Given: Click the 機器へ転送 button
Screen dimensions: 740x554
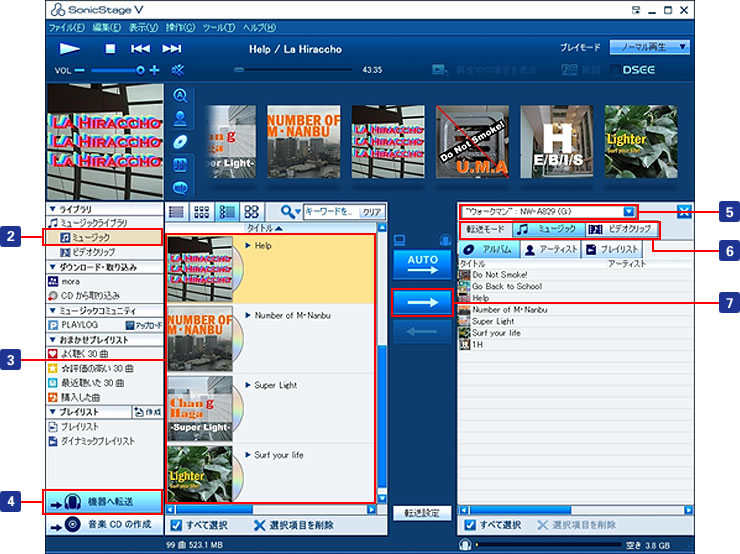Looking at the screenshot, I should (x=103, y=502).
